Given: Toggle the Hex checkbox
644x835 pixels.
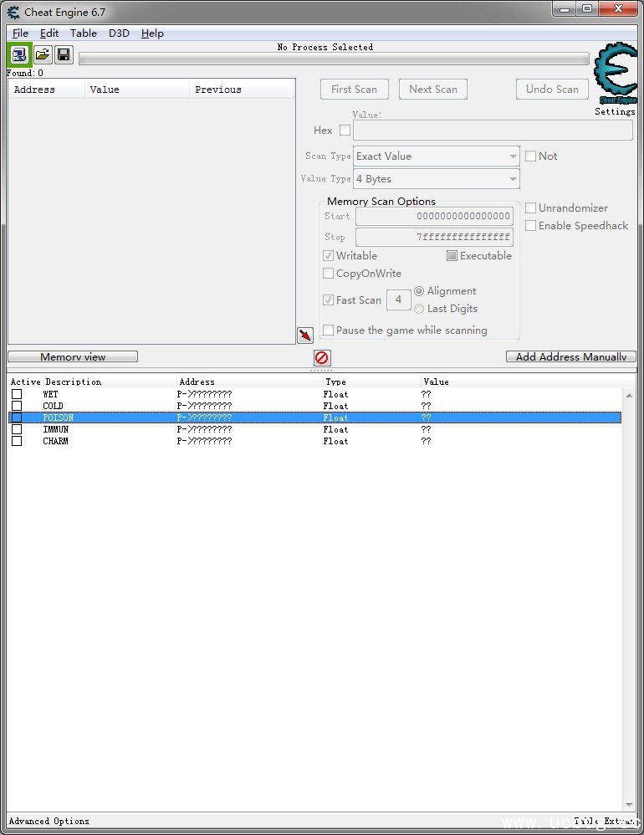Looking at the screenshot, I should point(345,131).
